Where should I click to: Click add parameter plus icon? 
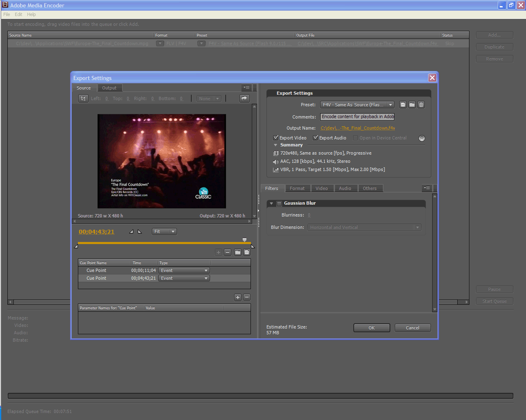click(238, 297)
